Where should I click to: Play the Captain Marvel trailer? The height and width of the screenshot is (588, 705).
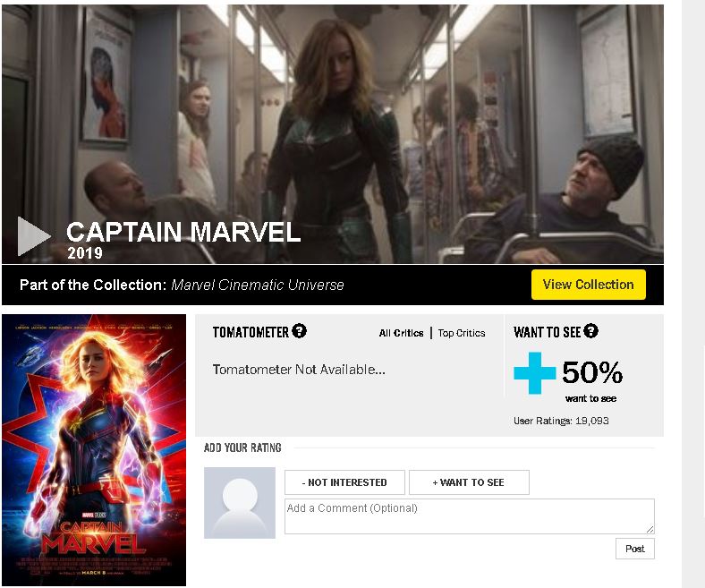click(x=34, y=235)
